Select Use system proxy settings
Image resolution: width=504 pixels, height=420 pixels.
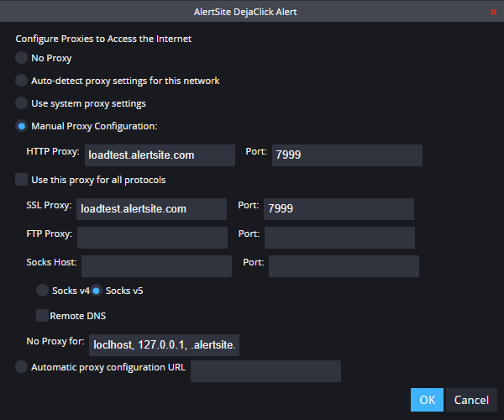(x=22, y=103)
